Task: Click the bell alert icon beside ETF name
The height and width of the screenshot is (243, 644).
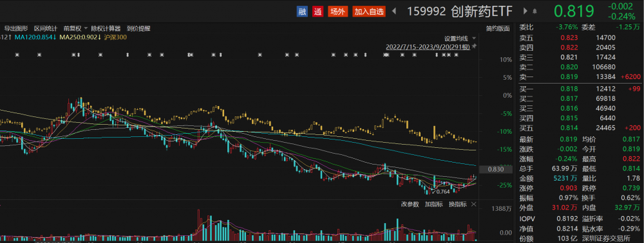Action: click(x=535, y=12)
